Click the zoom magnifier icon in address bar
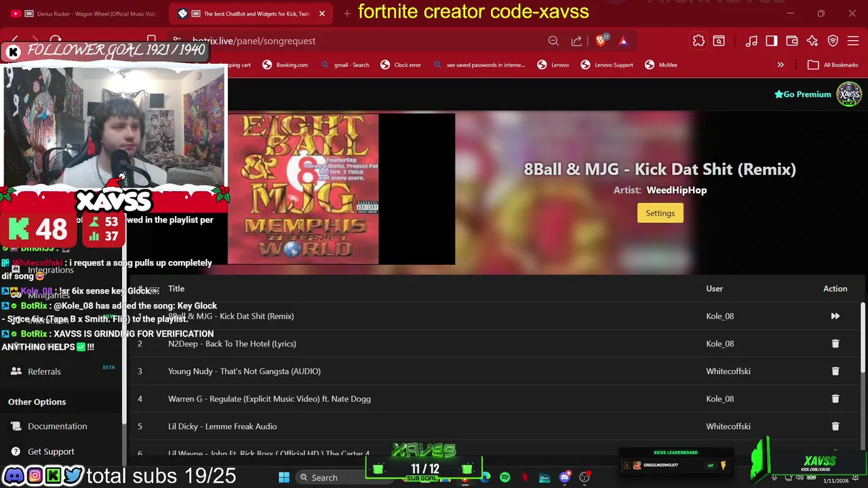Viewport: 868px width, 488px height. coord(553,41)
